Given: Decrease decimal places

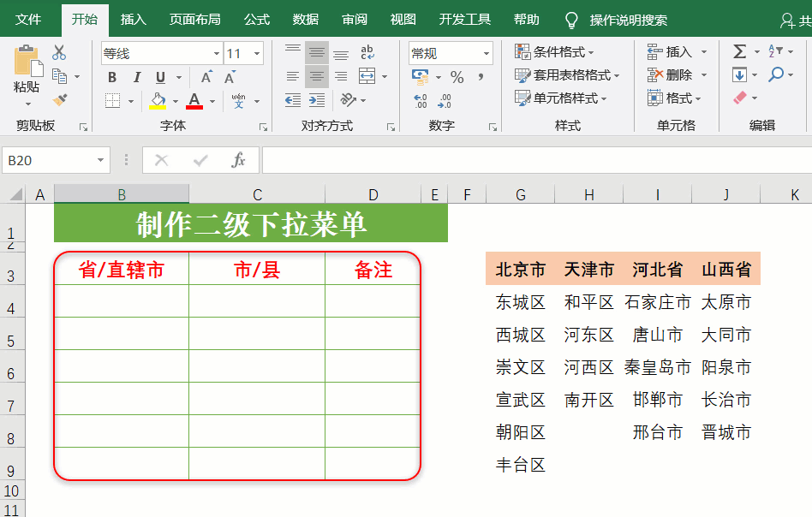Looking at the screenshot, I should (x=445, y=101).
